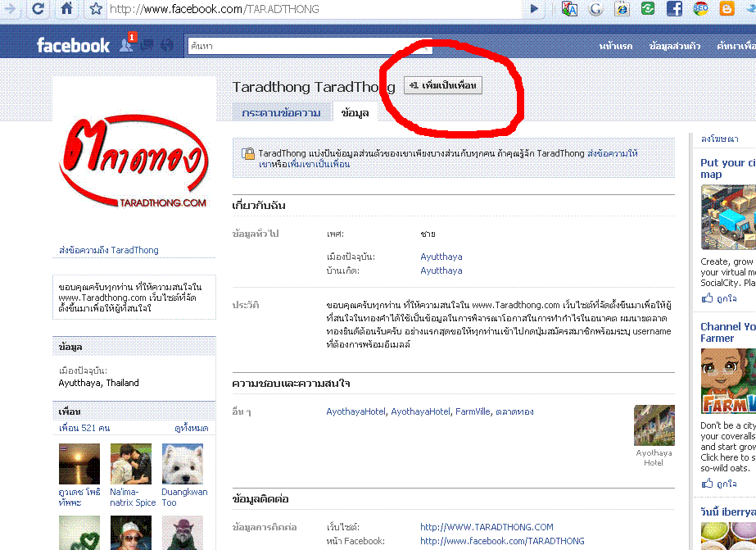Viewport: 756px width, 550px height.
Task: Like the FarmVille ad thumbs-up icon
Action: point(708,483)
